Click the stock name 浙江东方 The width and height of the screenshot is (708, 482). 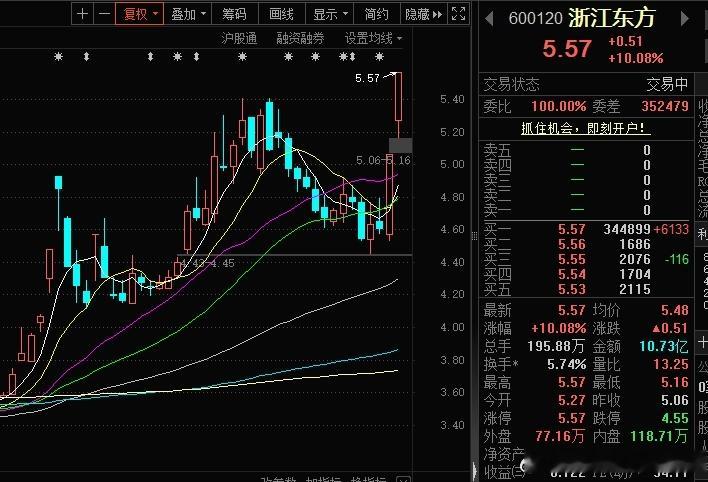click(x=611, y=18)
